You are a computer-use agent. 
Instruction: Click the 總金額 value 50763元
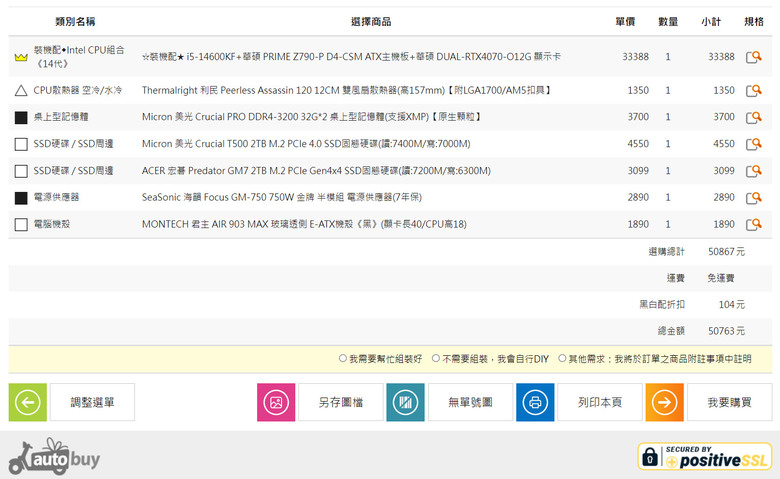[726, 331]
